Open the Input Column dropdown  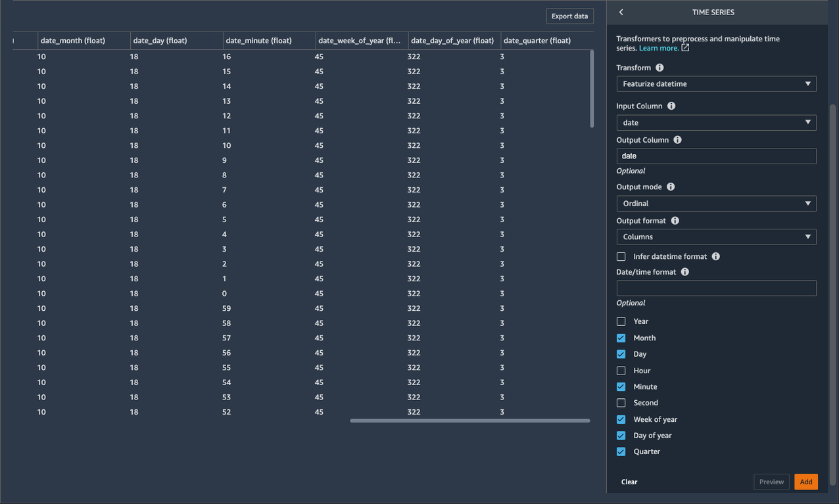[716, 122]
